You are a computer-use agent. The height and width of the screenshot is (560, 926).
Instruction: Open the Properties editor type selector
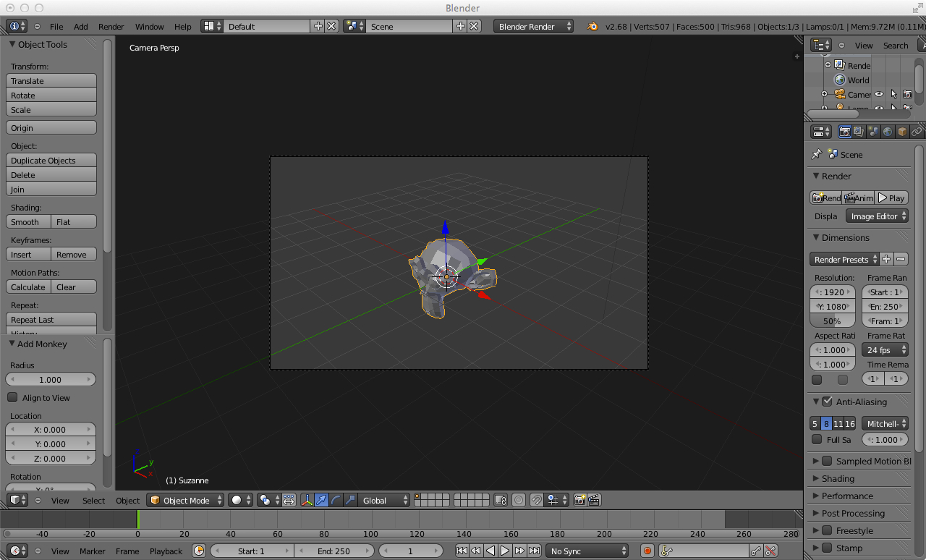click(x=821, y=132)
